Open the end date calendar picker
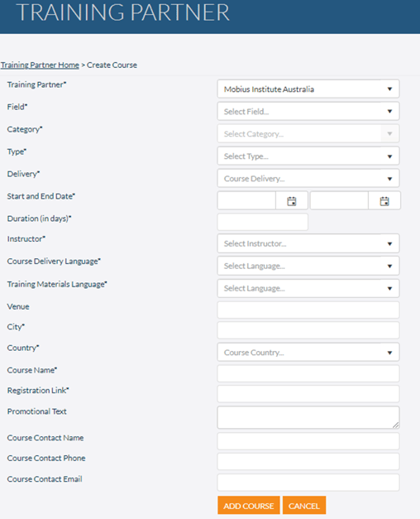This screenshot has height=519, width=420. pyautogui.click(x=384, y=201)
